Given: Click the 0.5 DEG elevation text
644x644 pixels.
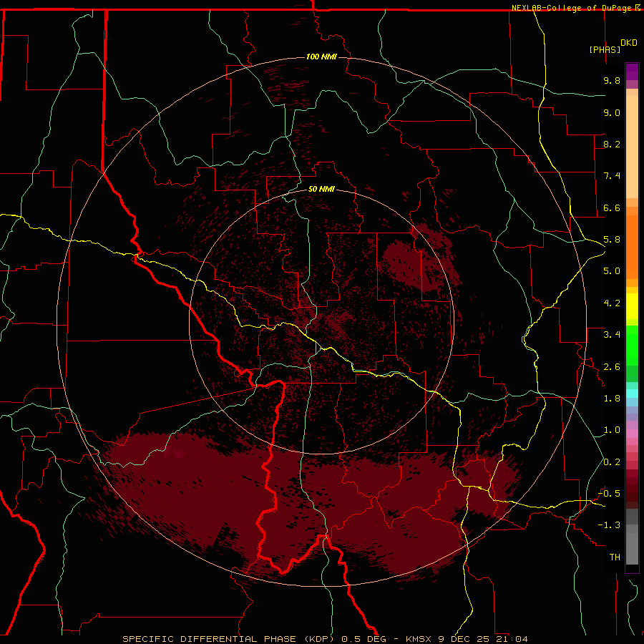Looking at the screenshot, I should pos(364,639).
